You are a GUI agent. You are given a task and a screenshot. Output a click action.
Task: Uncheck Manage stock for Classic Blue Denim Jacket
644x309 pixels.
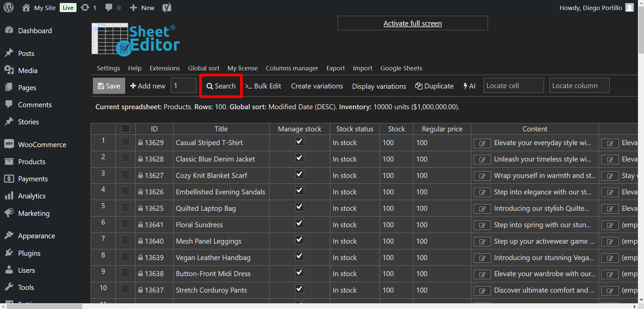coord(300,158)
